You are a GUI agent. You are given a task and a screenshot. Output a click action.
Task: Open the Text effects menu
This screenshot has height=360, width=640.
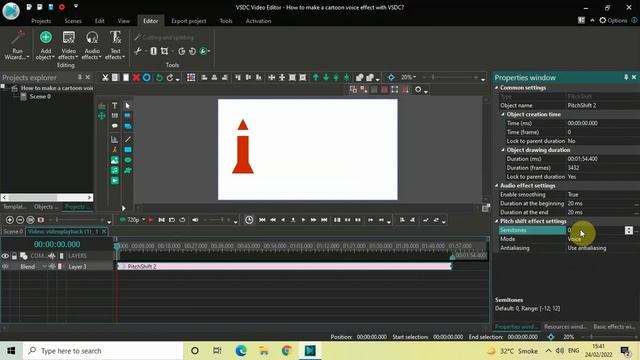(x=115, y=45)
